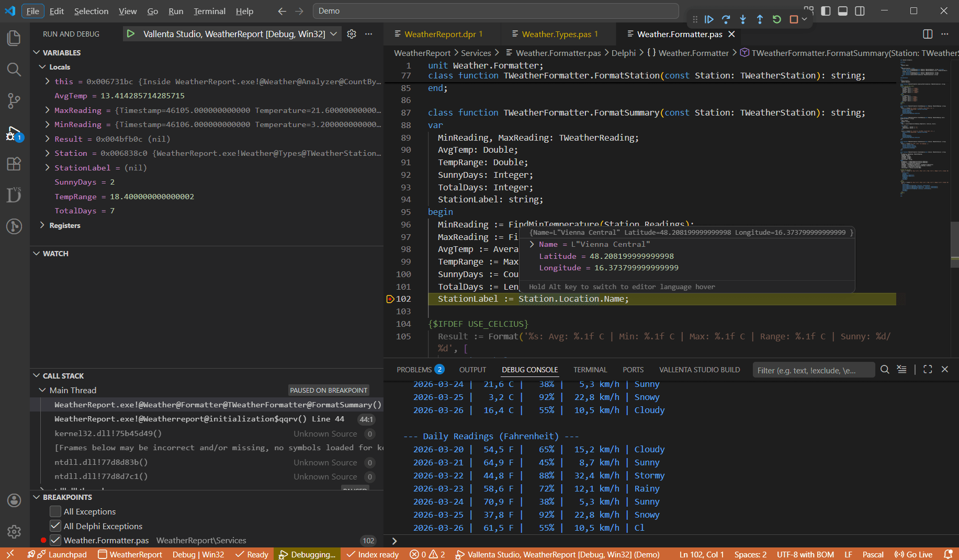Collapse the Main Thread call stack

tap(42, 390)
